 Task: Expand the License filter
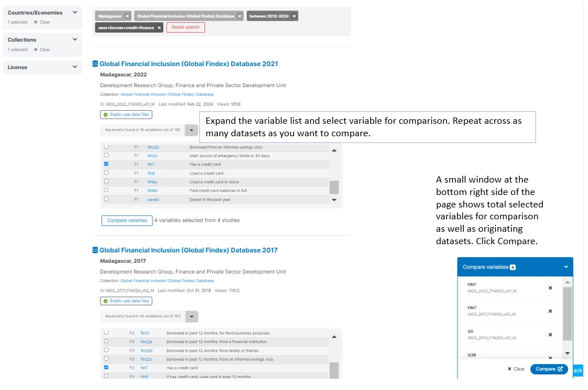pyautogui.click(x=75, y=67)
